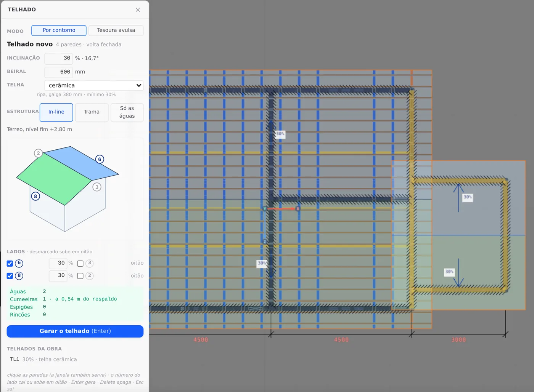Choose the In-line structure option
Screen dimensions: 534x392
[56, 112]
